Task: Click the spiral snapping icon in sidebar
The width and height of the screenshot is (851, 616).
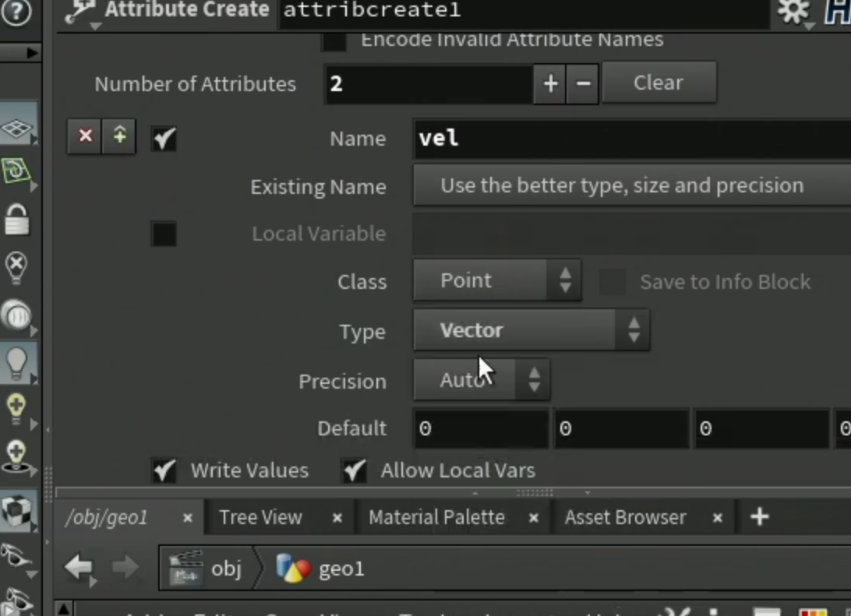Action: 16,171
